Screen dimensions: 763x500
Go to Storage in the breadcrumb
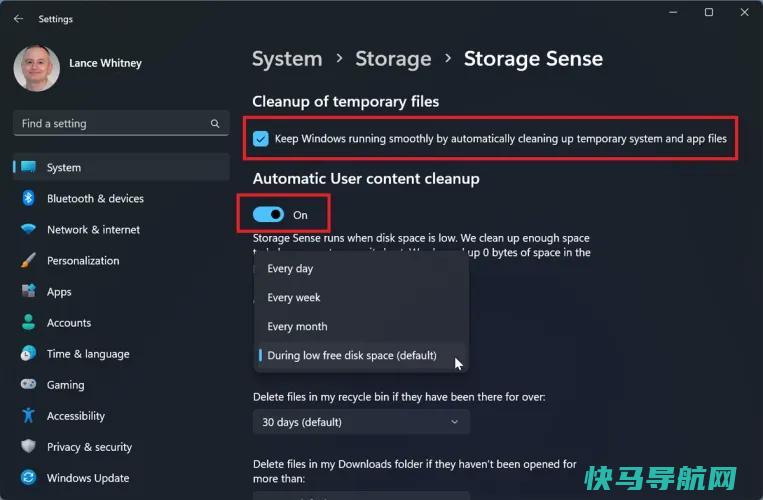[393, 59]
